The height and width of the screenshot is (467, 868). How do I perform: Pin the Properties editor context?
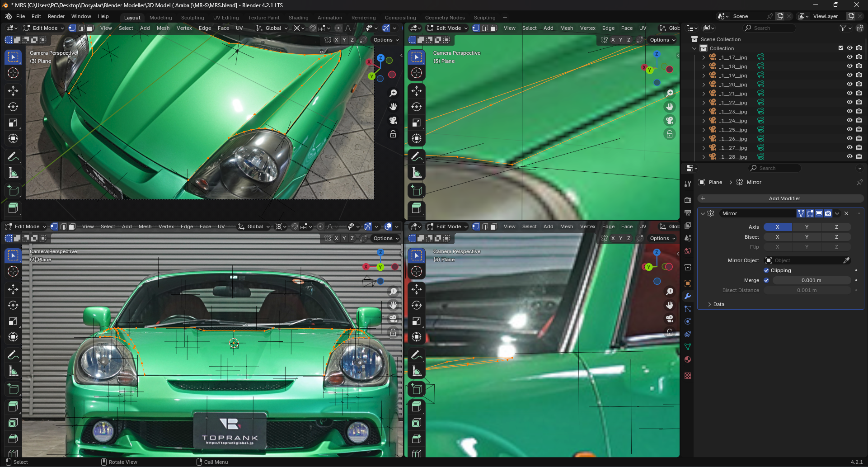pos(859,182)
